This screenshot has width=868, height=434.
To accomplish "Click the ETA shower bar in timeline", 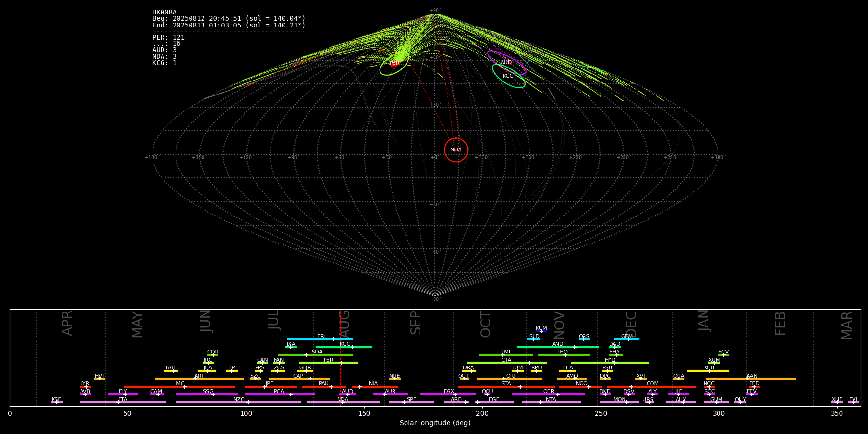I will tap(123, 402).
